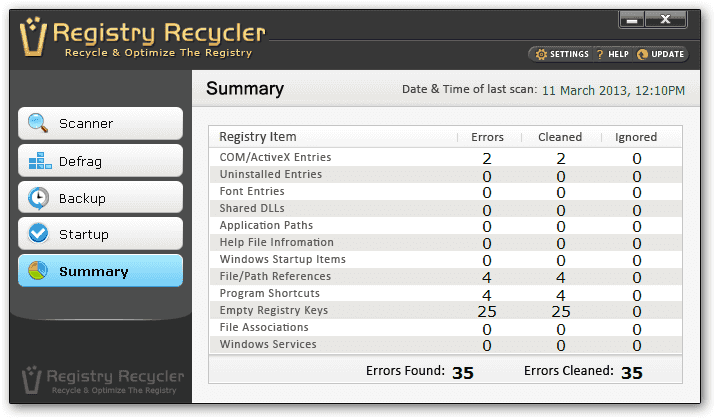
Task: Click the Registry Item column header
Action: [258, 137]
